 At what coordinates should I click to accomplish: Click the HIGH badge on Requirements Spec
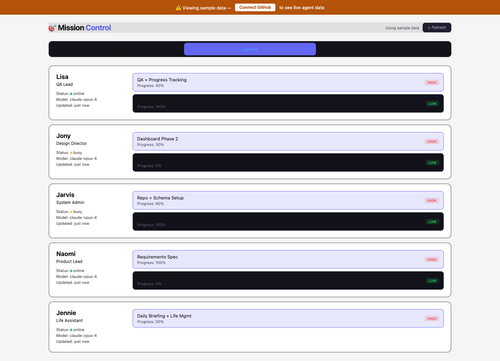[432, 259]
